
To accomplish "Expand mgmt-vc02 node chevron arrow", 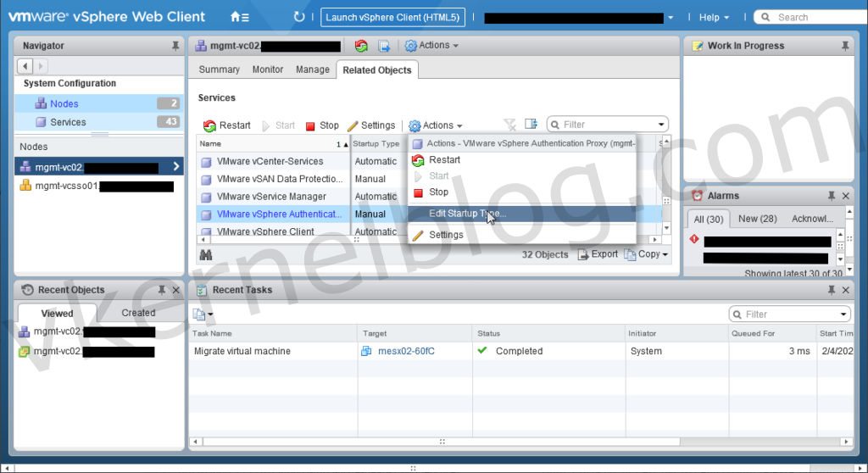I will (176, 166).
